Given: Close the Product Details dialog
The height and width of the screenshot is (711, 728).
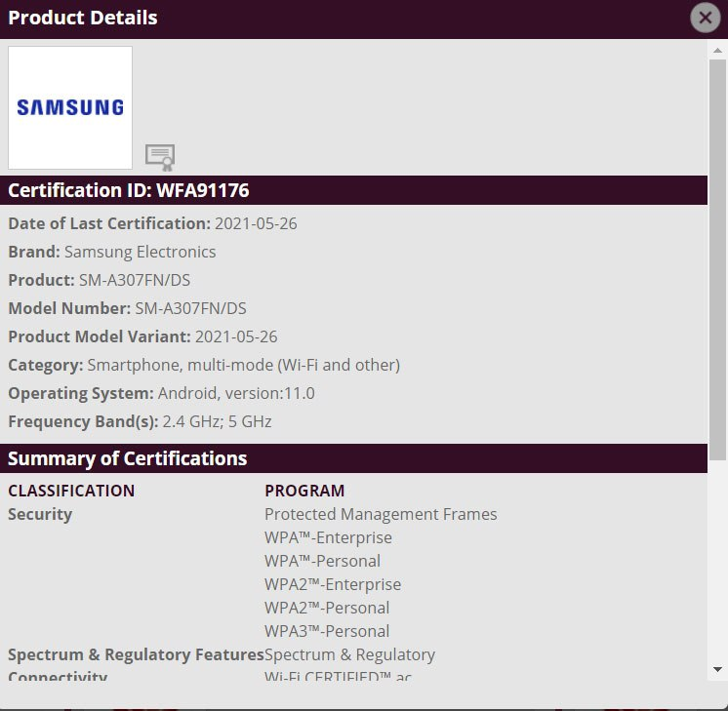Looking at the screenshot, I should click(704, 18).
